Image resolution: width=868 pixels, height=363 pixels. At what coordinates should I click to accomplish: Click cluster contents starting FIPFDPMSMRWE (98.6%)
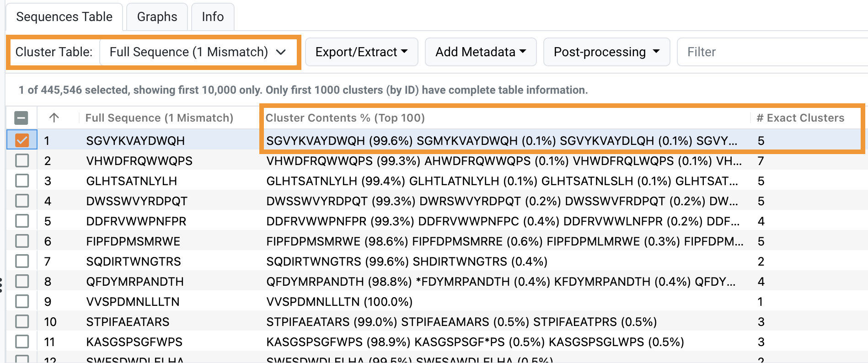(x=505, y=241)
